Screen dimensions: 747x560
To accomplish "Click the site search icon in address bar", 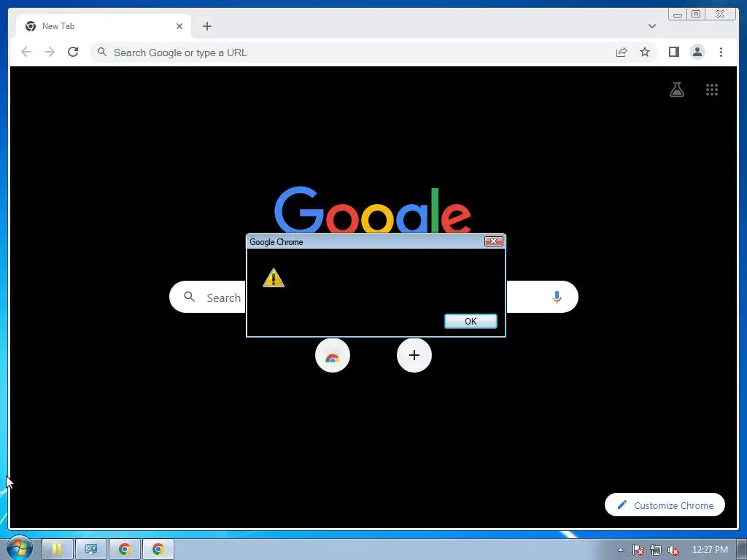I will [101, 52].
